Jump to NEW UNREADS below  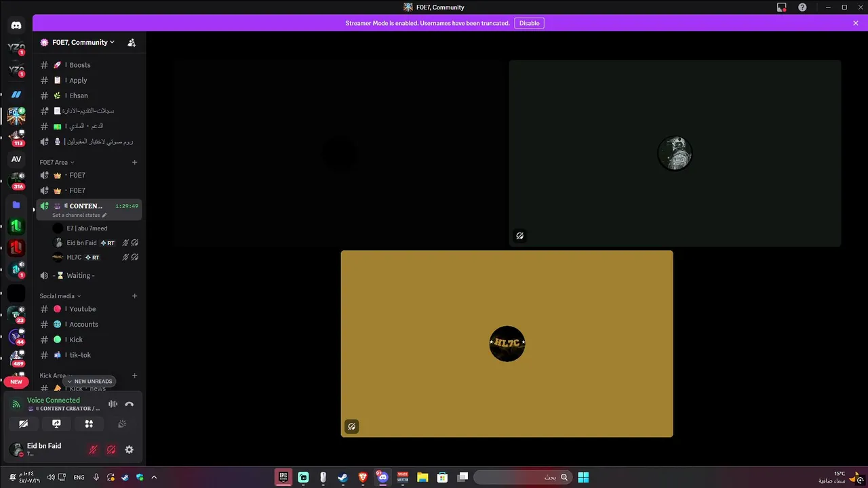coord(89,382)
